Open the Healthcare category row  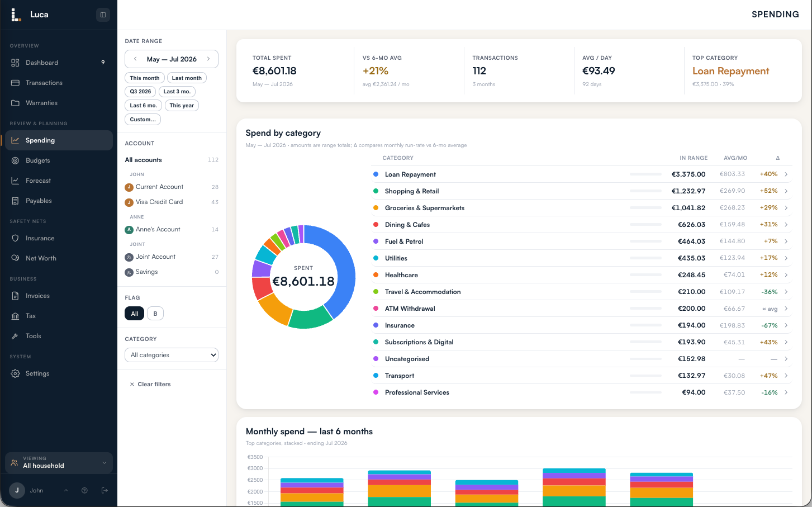[x=581, y=275]
